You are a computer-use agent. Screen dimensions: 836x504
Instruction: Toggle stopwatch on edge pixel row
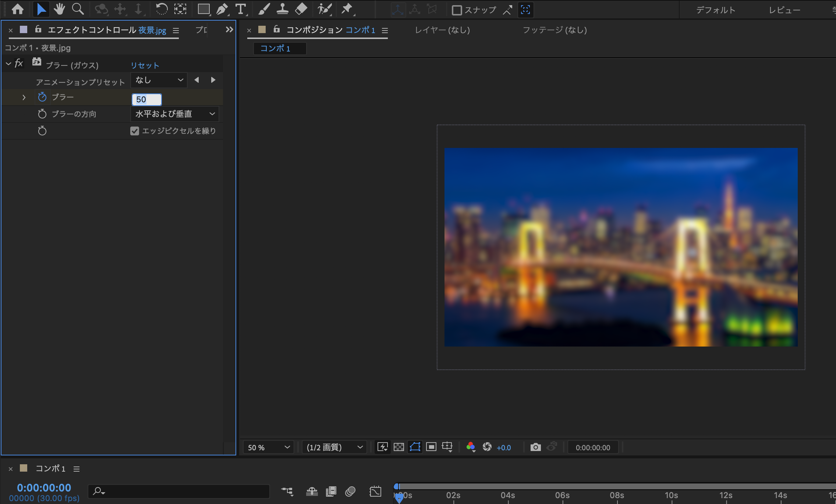click(x=42, y=131)
